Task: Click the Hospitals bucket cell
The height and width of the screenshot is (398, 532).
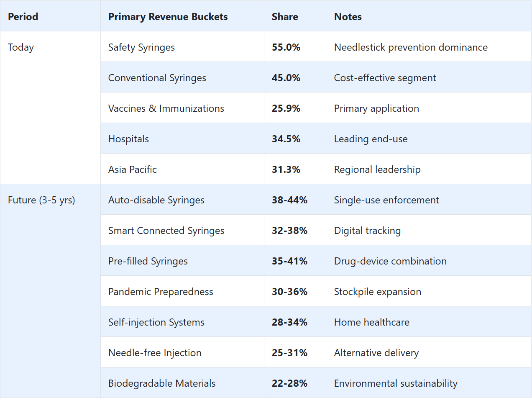Action: [x=128, y=139]
